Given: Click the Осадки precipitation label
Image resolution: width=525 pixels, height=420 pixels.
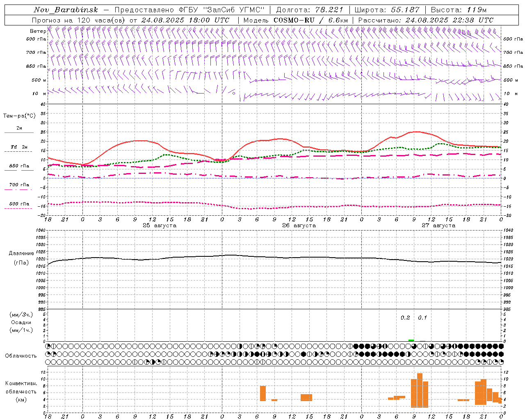Looking at the screenshot, I should coord(21,322).
